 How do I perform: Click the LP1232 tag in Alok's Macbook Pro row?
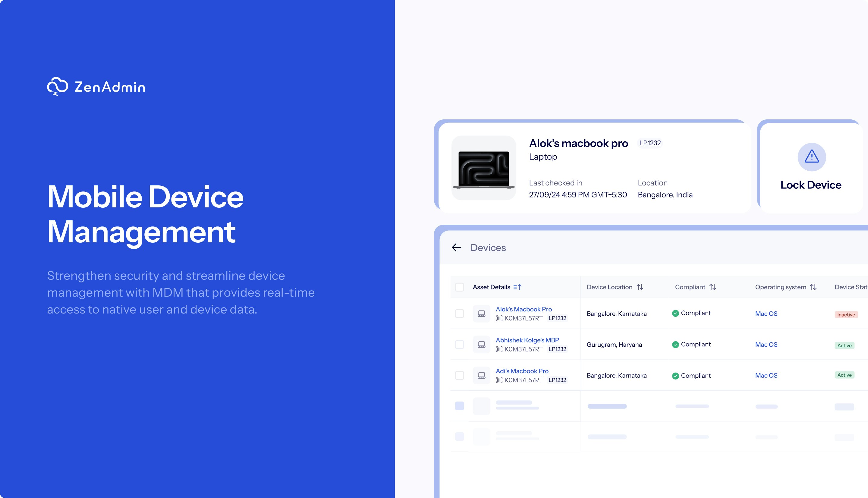click(x=557, y=318)
